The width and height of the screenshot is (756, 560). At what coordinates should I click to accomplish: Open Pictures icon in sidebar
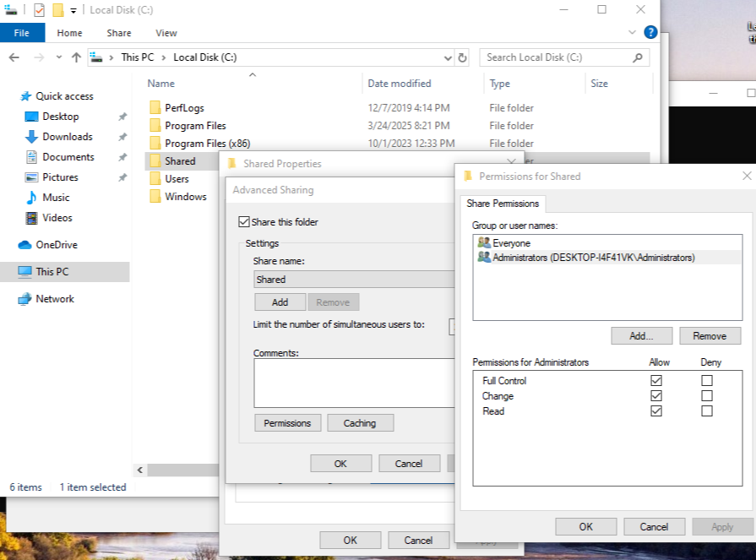point(31,177)
